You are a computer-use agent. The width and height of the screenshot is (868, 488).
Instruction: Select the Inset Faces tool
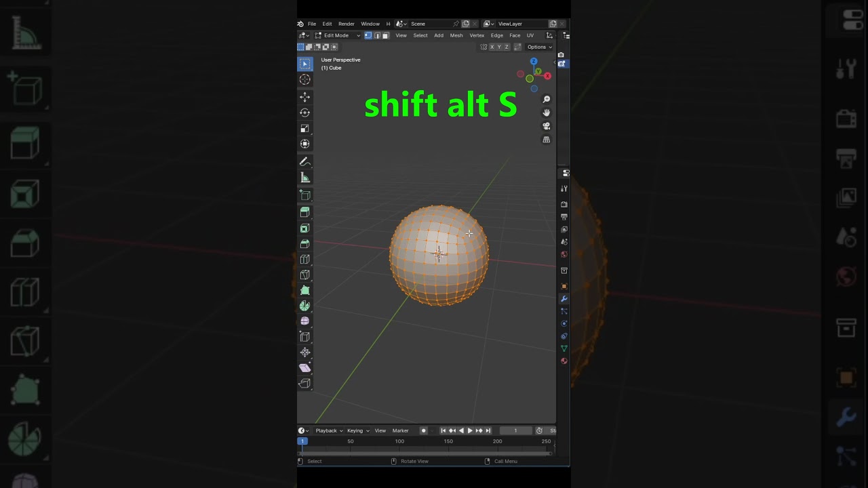(x=305, y=228)
